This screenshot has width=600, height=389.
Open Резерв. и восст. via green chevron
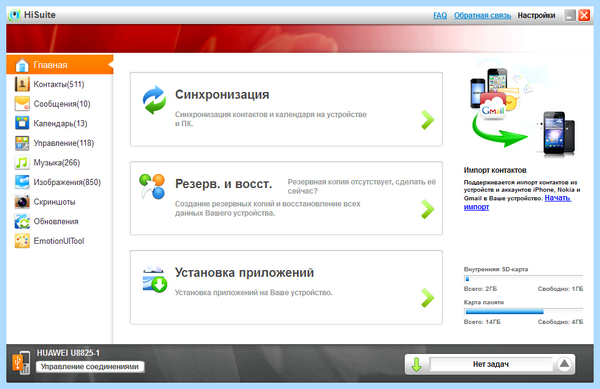tap(428, 209)
